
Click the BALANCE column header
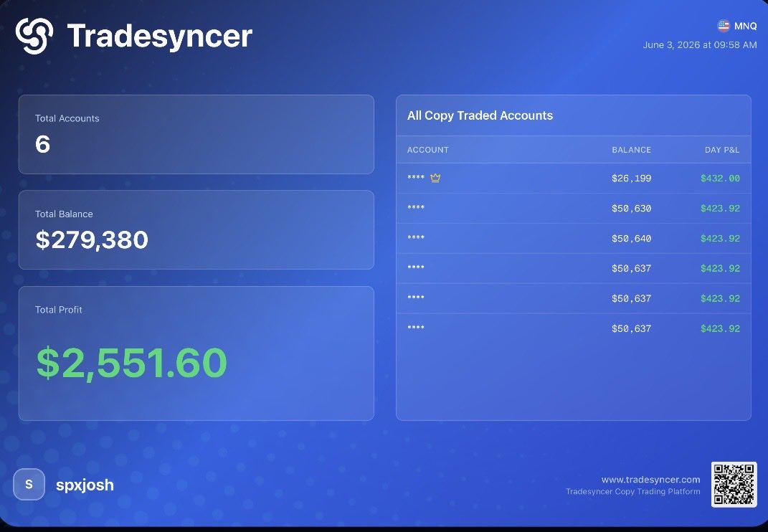coord(631,150)
